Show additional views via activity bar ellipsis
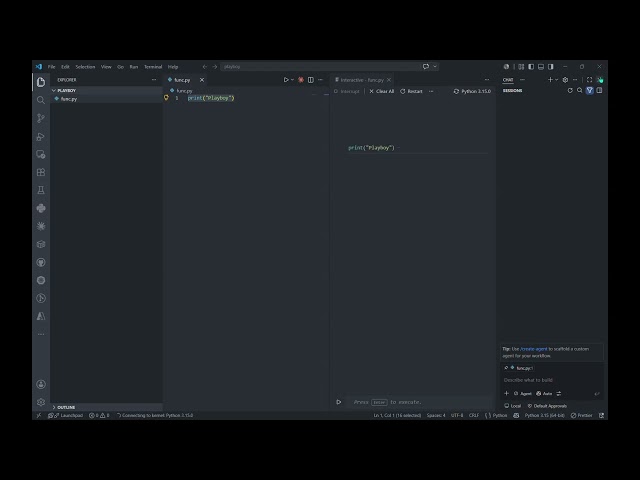640x480 pixels. click(41, 334)
